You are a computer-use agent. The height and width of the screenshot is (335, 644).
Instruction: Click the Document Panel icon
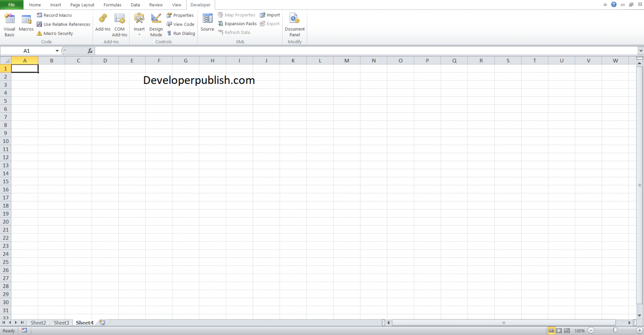pos(295,24)
